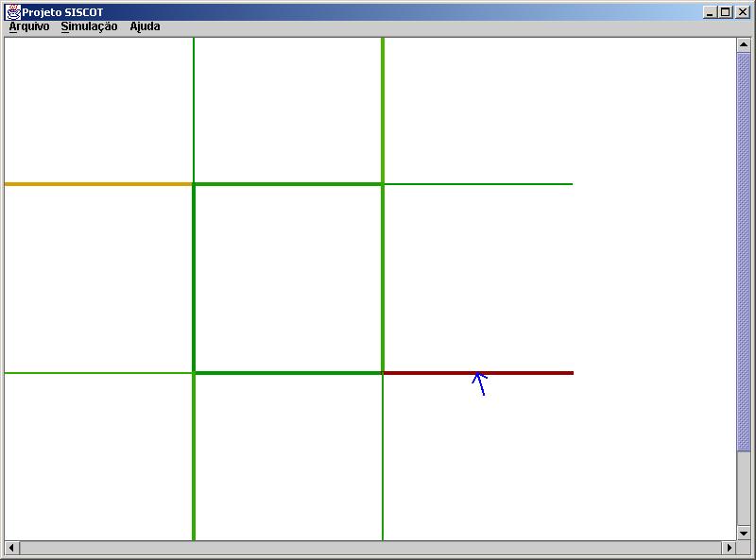Select the thin green horizontal line right of the square
This screenshot has height=560, width=756.
(x=478, y=184)
